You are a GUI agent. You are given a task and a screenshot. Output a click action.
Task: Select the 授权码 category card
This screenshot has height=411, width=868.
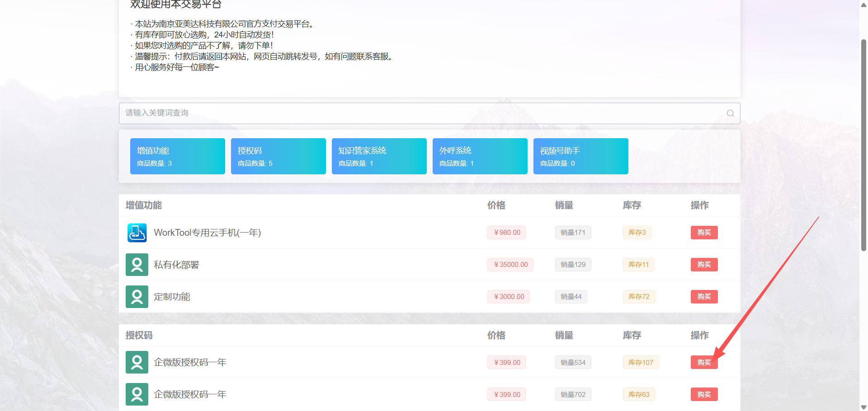click(278, 156)
